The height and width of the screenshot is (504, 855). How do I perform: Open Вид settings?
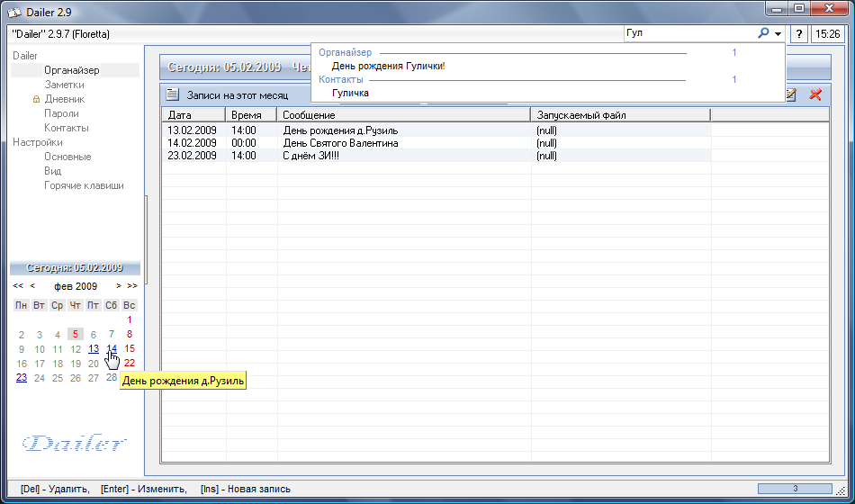[52, 171]
